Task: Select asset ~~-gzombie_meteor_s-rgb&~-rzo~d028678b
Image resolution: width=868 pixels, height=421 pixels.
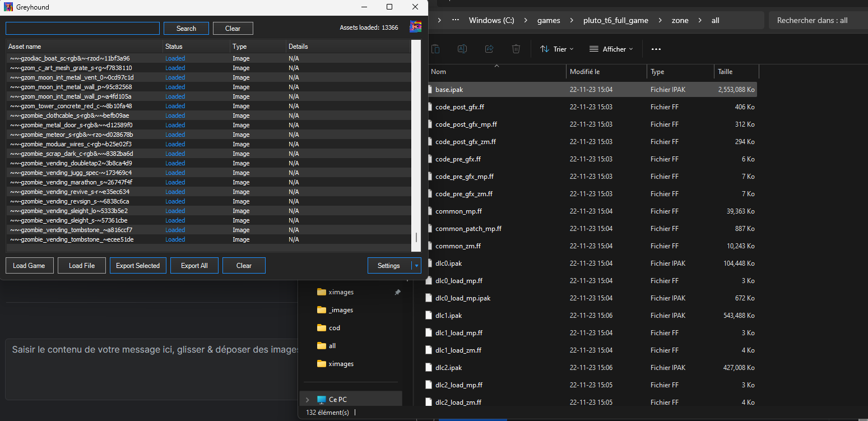Action: point(208,135)
